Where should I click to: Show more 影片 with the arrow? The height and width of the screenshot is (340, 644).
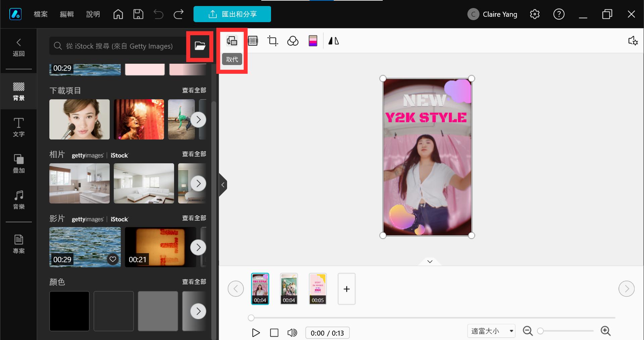pyautogui.click(x=198, y=247)
